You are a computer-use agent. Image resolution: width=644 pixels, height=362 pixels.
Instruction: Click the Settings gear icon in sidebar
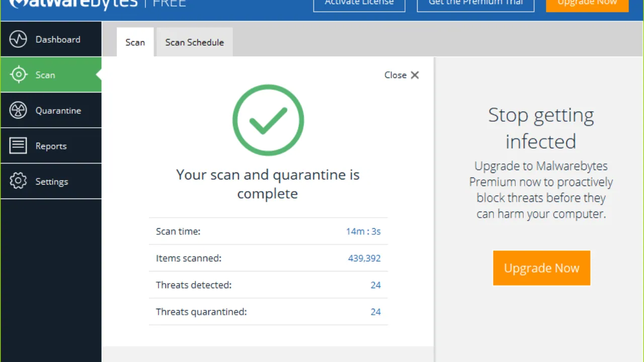click(18, 182)
